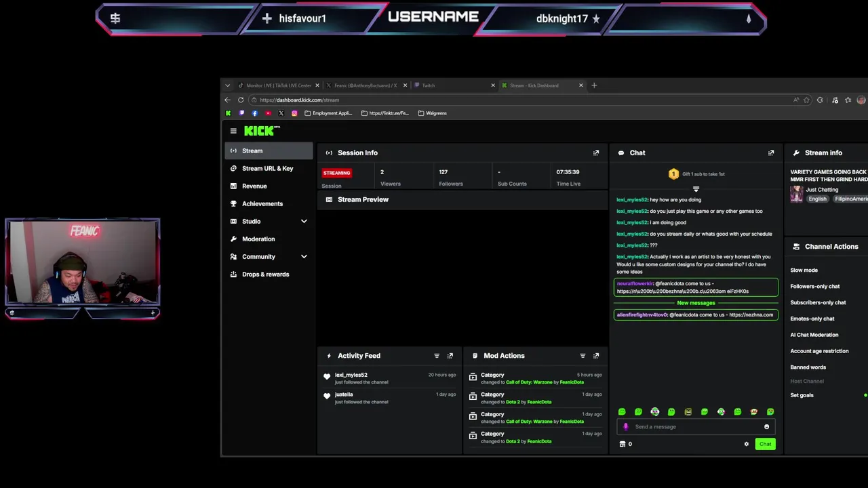Select Emotes-only chat action

(812, 319)
